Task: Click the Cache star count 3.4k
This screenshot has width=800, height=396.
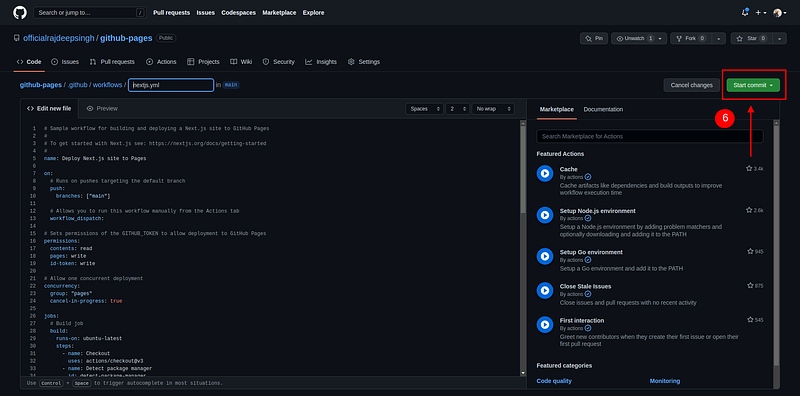Action: pos(755,168)
